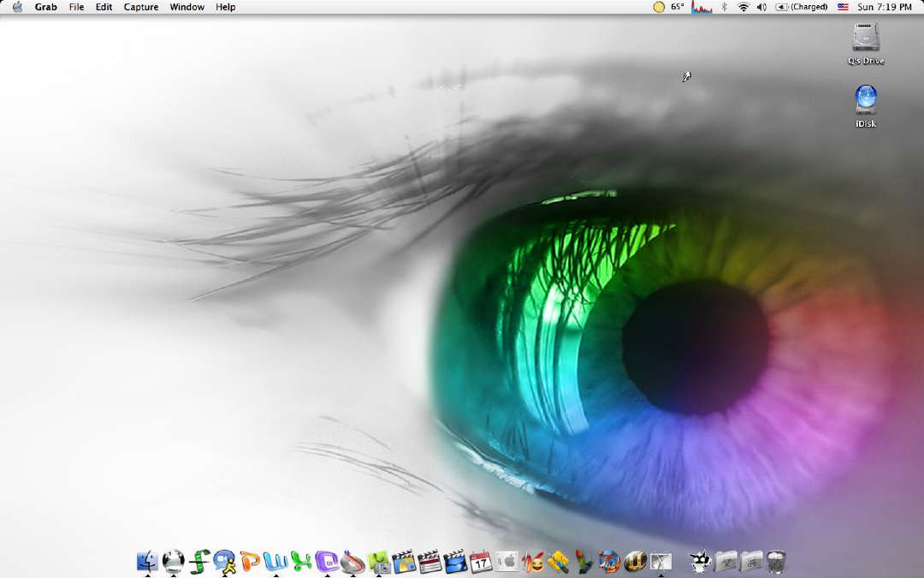This screenshot has height=578, width=924.
Task: Open the Window menu
Action: pos(187,7)
